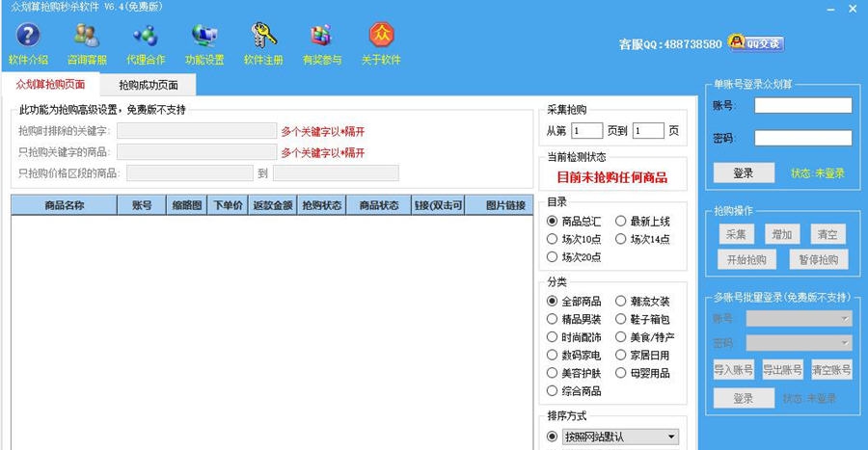The height and width of the screenshot is (450, 868).
Task: Click the 清空 button
Action: pyautogui.click(x=827, y=234)
